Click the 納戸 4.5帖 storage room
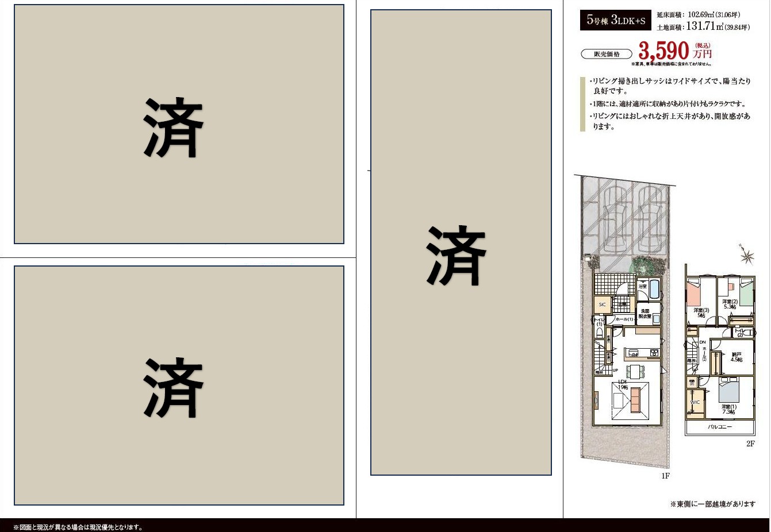The height and width of the screenshot is (532, 771). pyautogui.click(x=736, y=357)
